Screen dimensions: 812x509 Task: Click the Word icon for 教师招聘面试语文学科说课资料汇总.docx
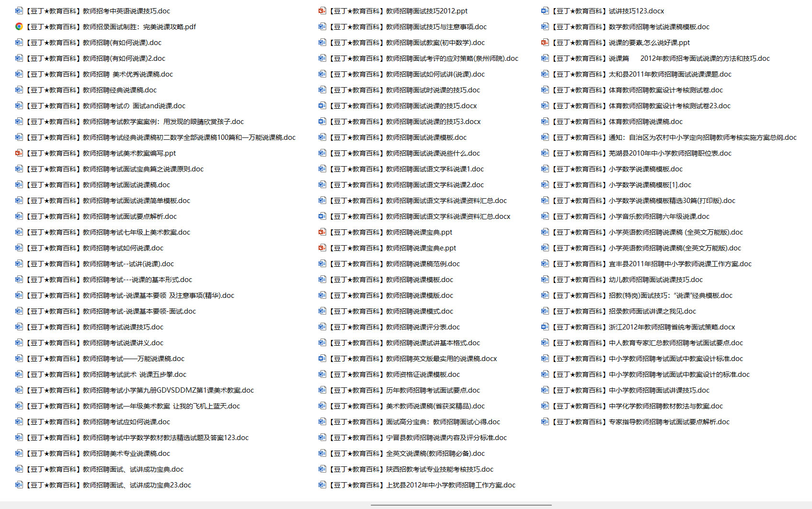[x=322, y=216]
